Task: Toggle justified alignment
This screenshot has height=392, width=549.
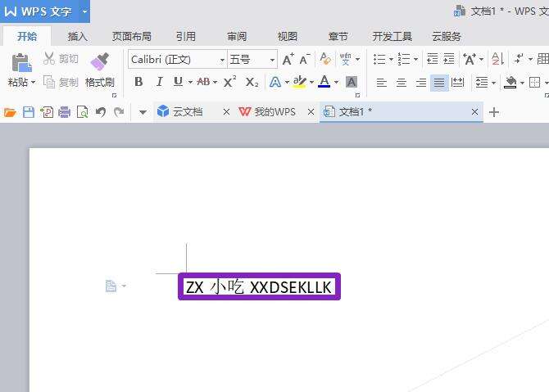Action: (x=439, y=83)
